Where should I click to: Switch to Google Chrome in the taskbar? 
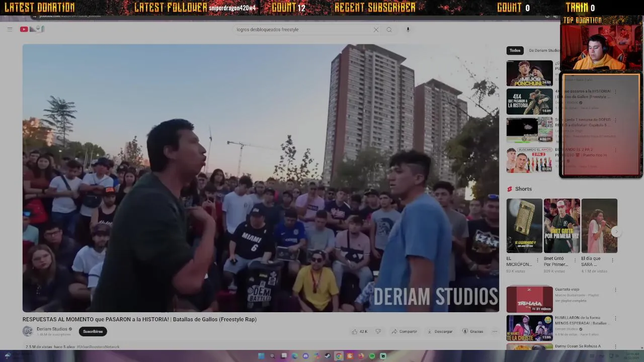pos(339,356)
